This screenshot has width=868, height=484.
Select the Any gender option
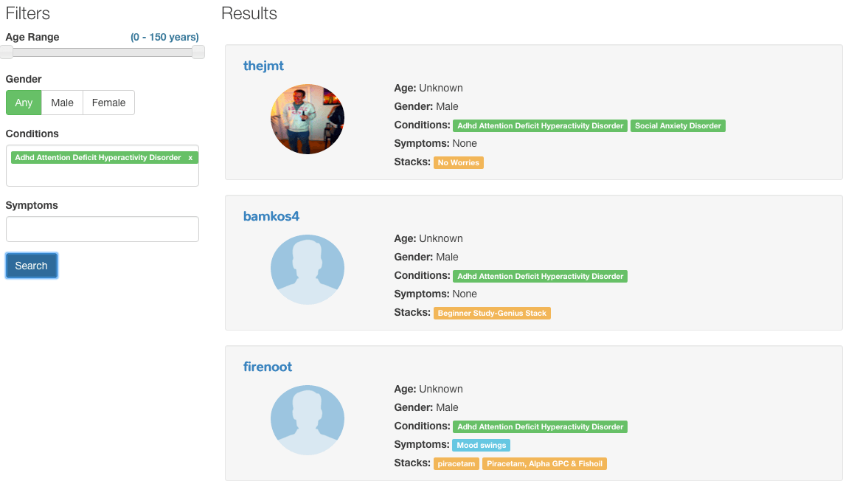coord(24,103)
